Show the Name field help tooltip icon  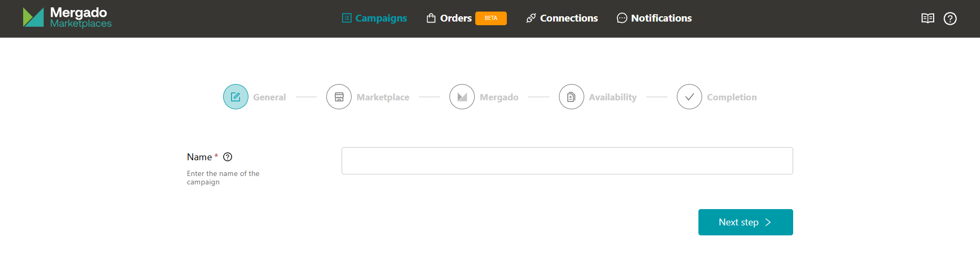point(228,157)
